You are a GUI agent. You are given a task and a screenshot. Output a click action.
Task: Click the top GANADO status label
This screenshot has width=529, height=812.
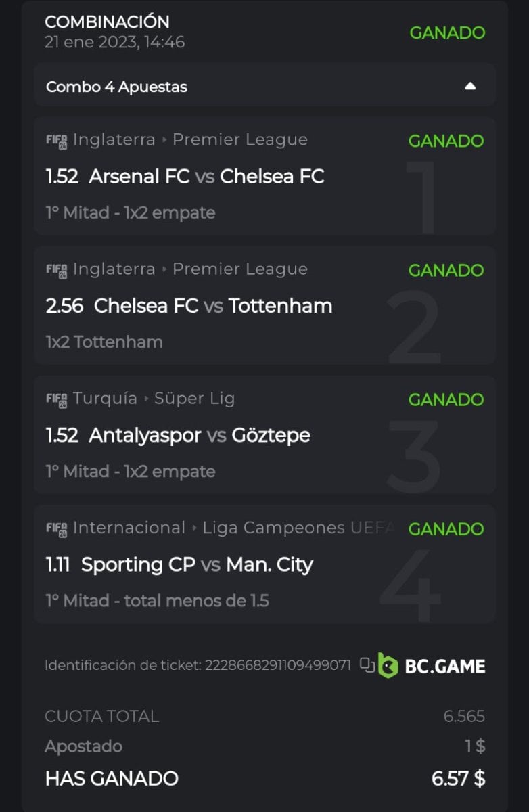coord(447,32)
